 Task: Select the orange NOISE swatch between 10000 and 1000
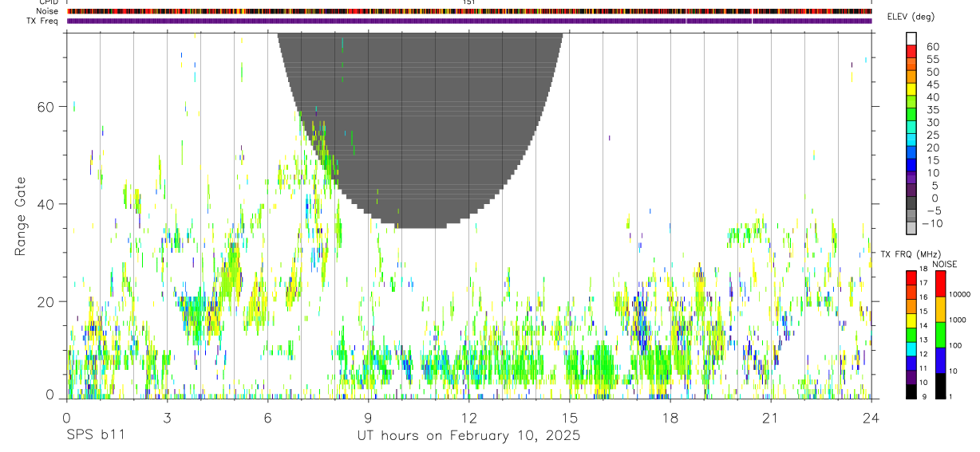tap(940, 309)
